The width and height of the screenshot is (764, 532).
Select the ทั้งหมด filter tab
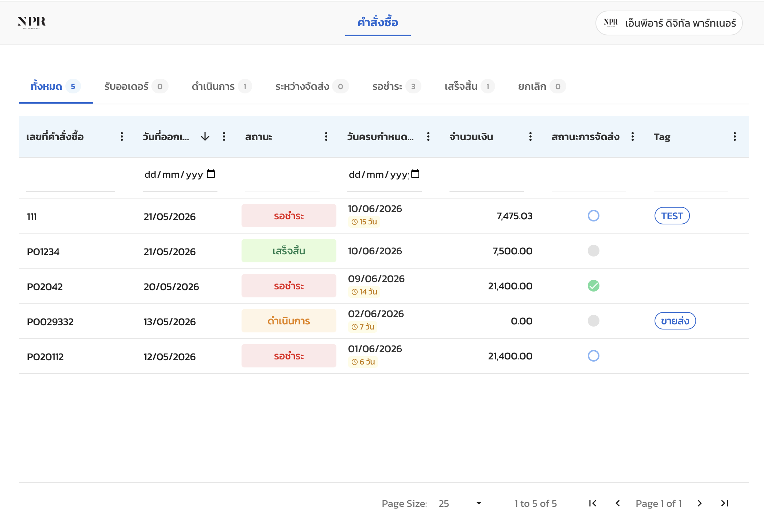[x=55, y=86]
